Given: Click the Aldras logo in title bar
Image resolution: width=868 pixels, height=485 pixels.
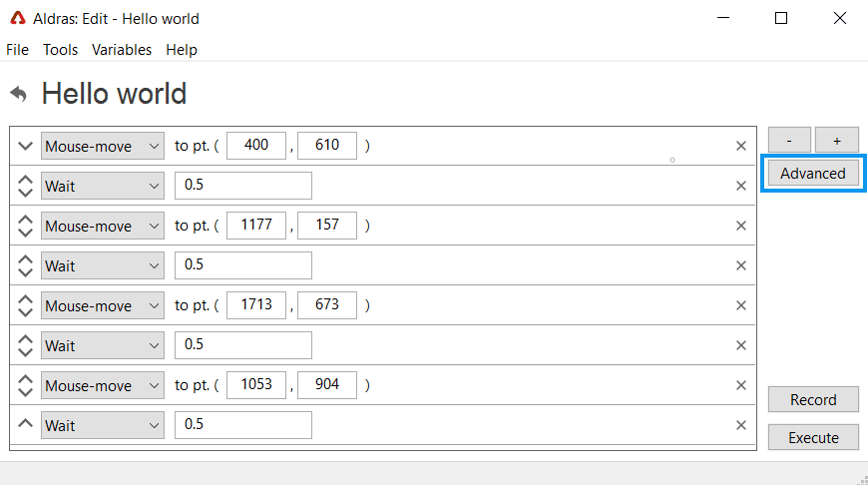Looking at the screenshot, I should pos(18,18).
